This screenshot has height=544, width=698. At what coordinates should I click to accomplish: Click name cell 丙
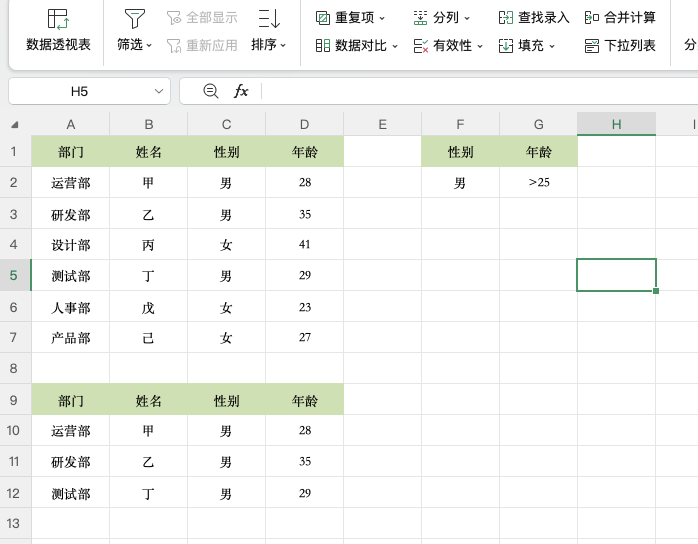(x=149, y=244)
